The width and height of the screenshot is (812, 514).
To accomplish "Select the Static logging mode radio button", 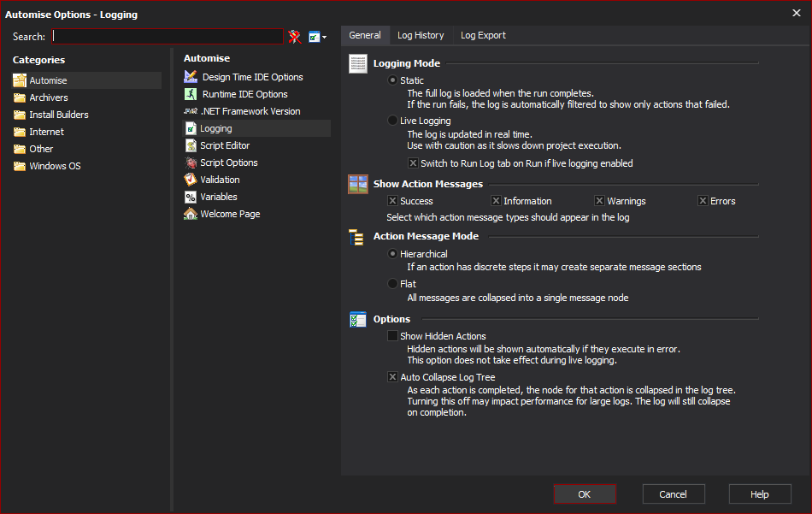I will pos(392,80).
